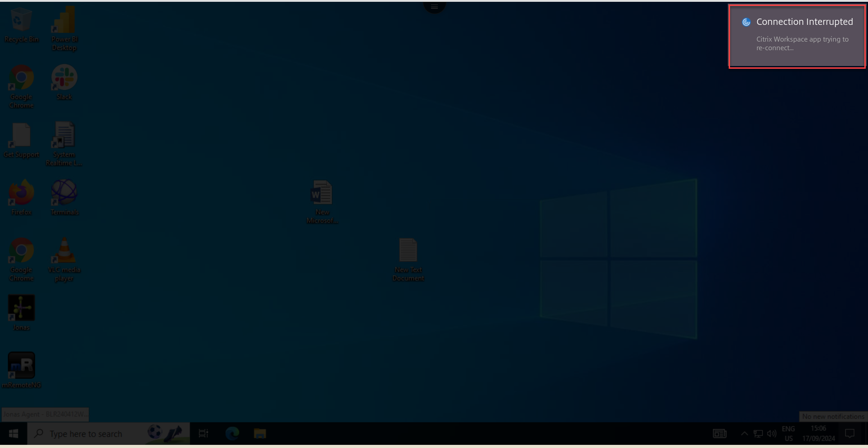
Task: Open the Windows Start menu
Action: click(14, 434)
